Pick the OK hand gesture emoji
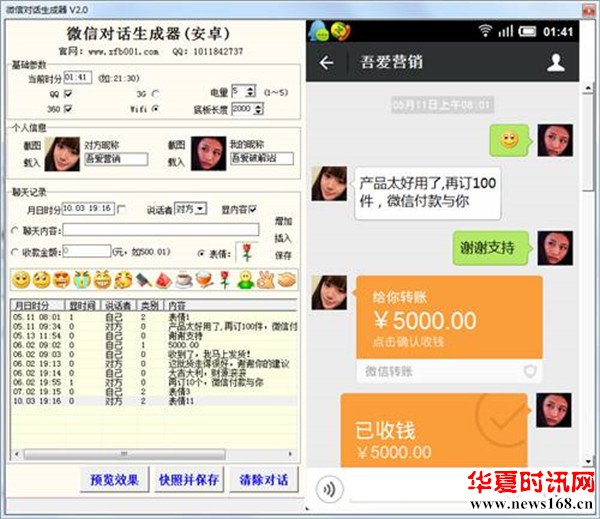 (x=266, y=280)
